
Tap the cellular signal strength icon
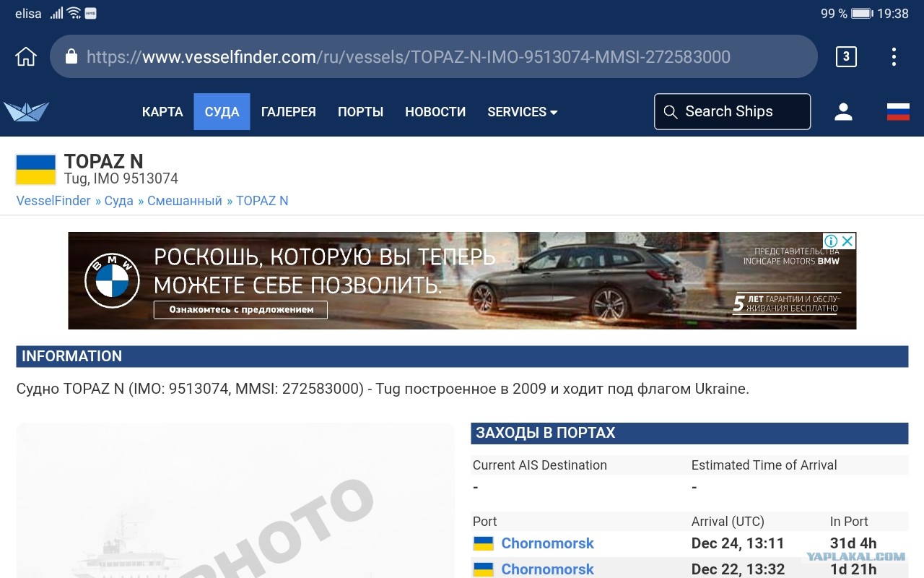click(x=56, y=14)
